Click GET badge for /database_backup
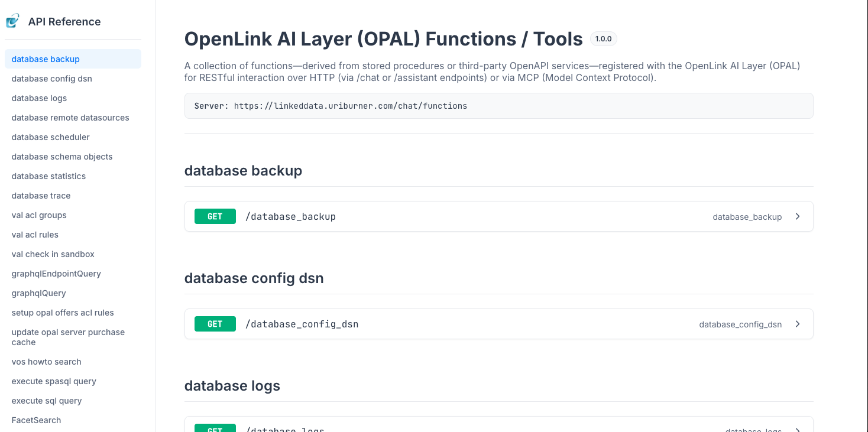The width and height of the screenshot is (868, 432). [x=215, y=216]
